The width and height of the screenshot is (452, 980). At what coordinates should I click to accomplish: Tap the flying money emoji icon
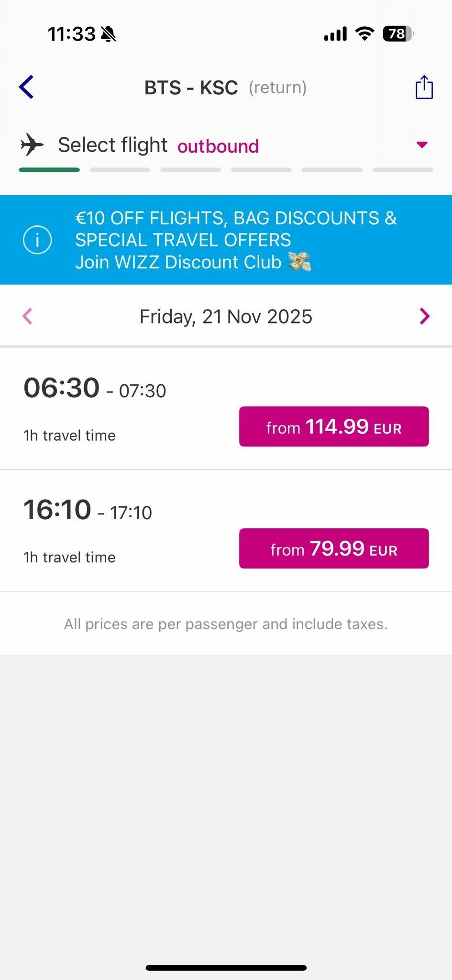299,262
